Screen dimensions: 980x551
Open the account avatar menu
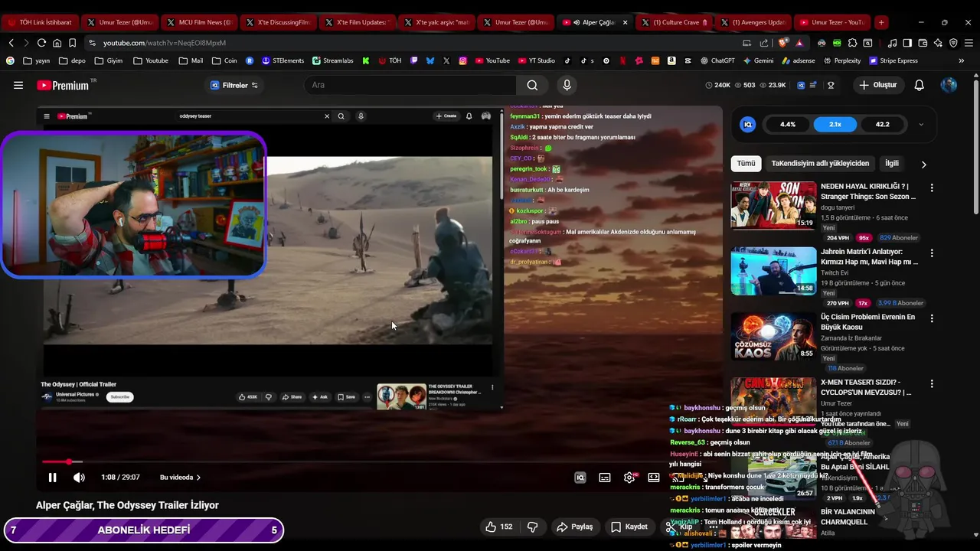(x=949, y=85)
